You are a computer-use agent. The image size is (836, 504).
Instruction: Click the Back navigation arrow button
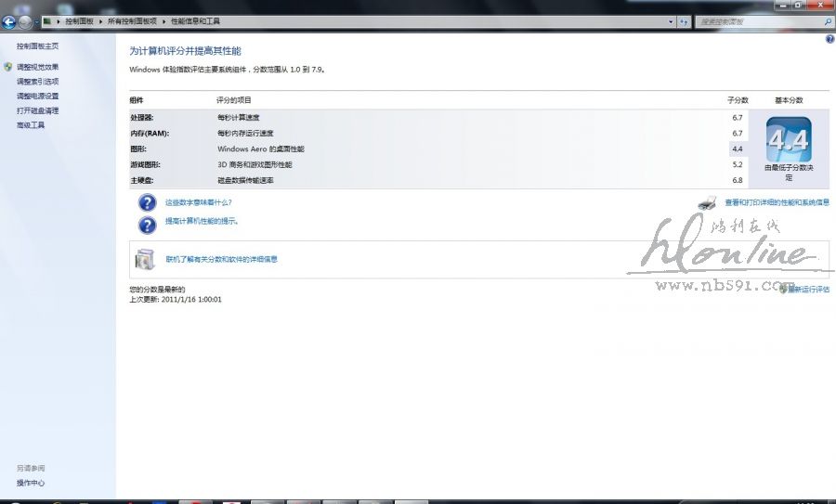pyautogui.click(x=9, y=21)
